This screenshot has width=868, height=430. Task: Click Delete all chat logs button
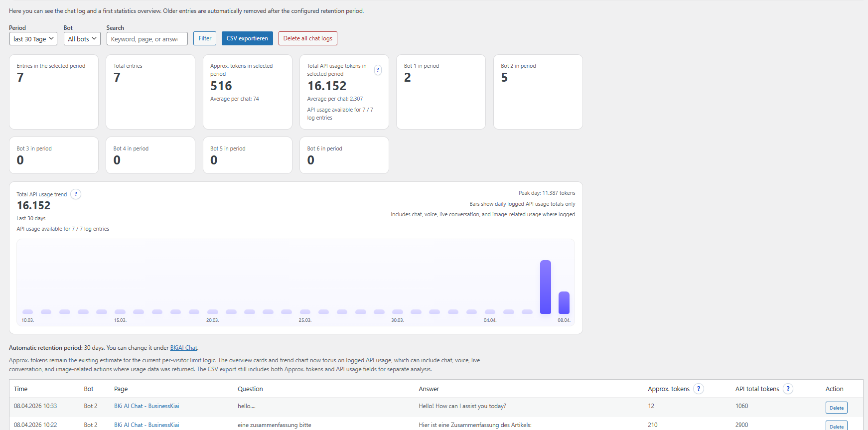(307, 38)
